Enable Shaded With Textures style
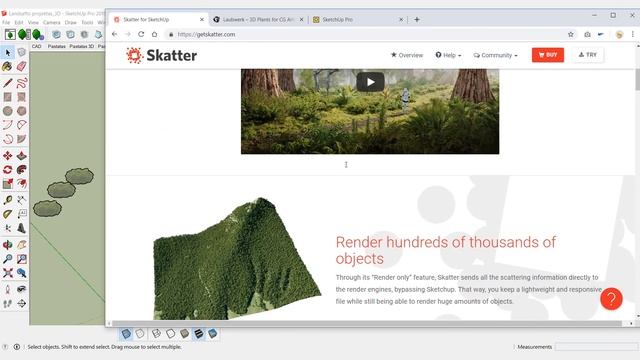The height and width of the screenshot is (360, 640). coord(199,334)
